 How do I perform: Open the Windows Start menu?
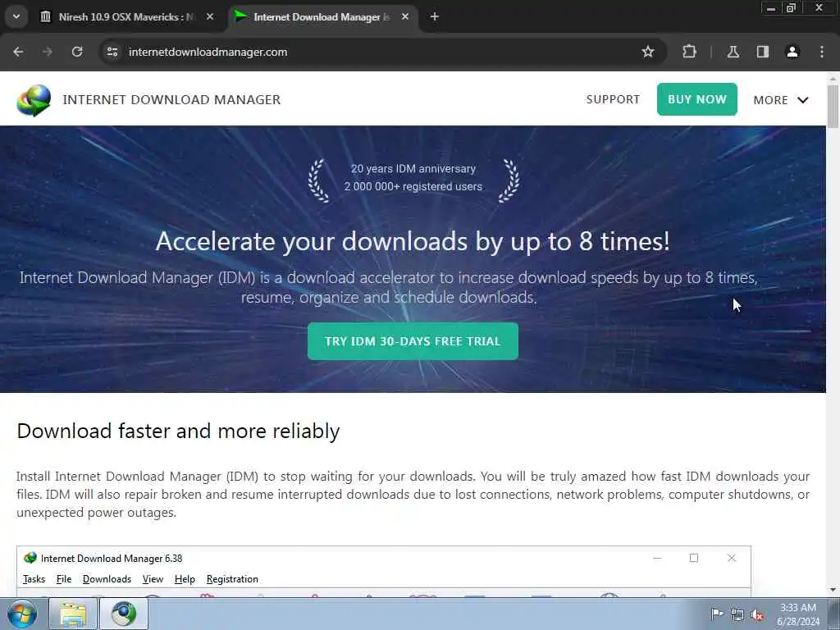pyautogui.click(x=22, y=614)
